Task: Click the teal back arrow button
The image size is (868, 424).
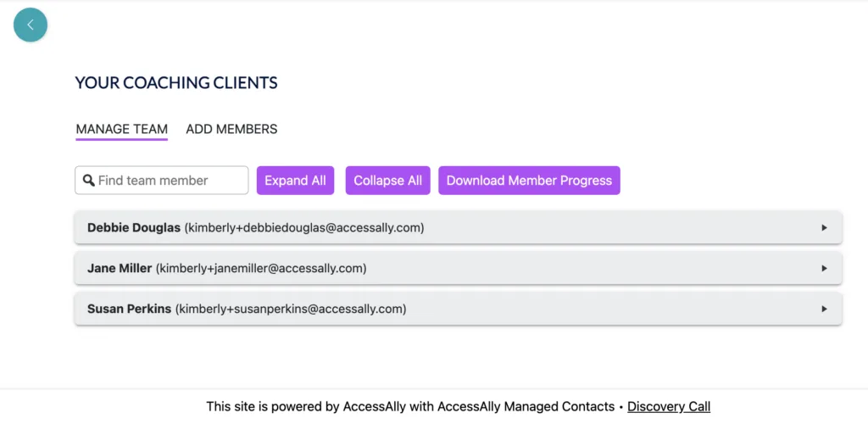Action: (31, 25)
